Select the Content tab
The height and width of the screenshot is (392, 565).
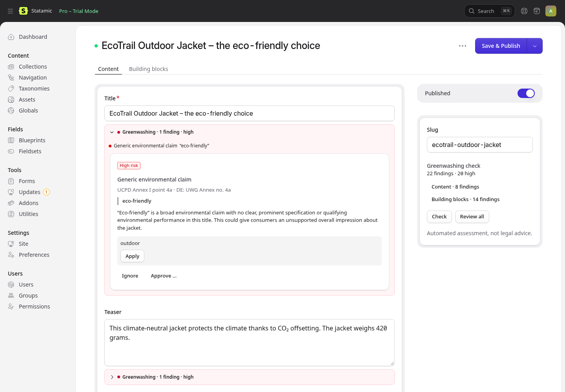coord(108,69)
